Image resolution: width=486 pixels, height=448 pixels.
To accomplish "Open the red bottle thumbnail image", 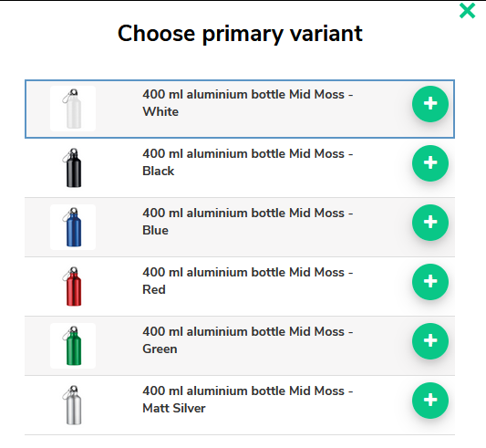I will coord(73,287).
